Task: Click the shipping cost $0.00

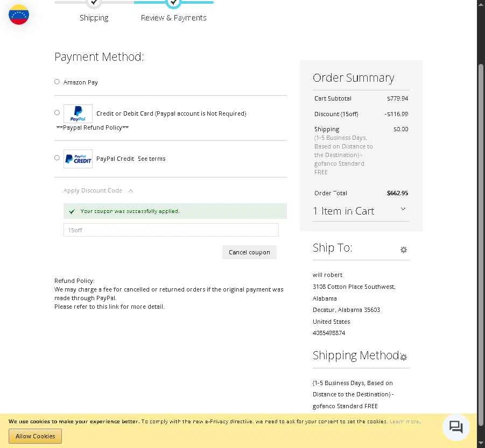Action: pos(400,129)
